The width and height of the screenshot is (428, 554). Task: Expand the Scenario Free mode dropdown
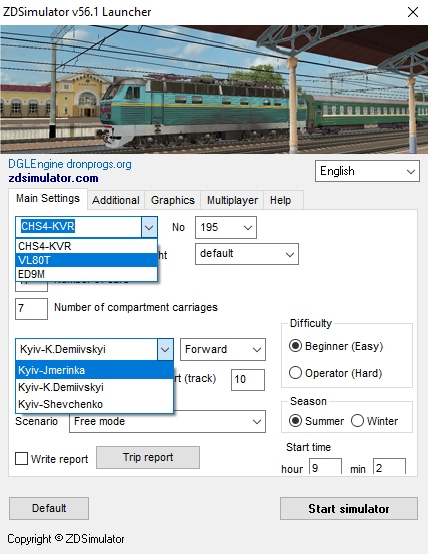167,421
